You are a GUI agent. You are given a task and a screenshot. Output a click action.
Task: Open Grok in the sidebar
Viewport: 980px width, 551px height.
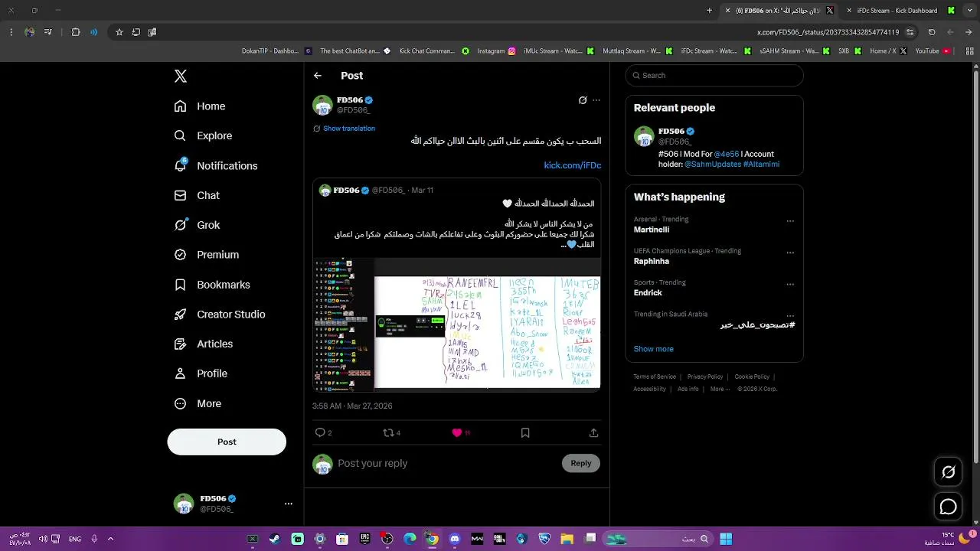coord(197,225)
